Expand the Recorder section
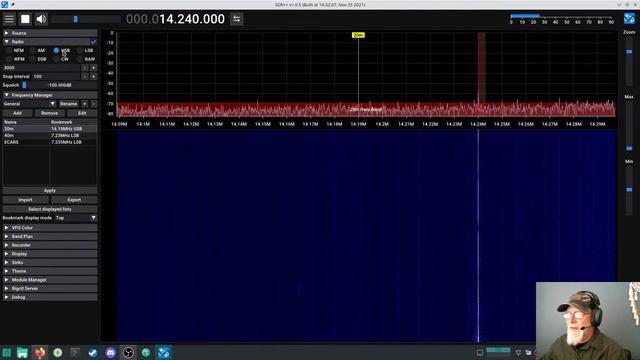The height and width of the screenshot is (360, 640). tap(50, 245)
